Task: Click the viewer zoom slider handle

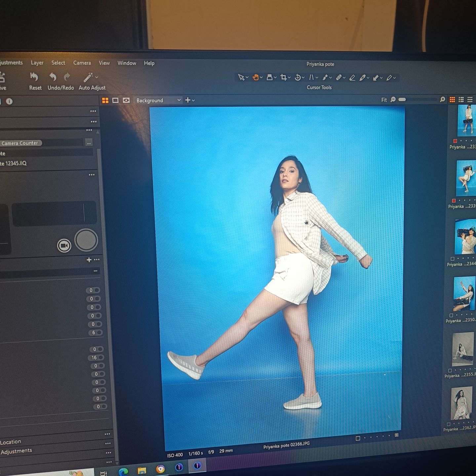Action: coord(402,99)
